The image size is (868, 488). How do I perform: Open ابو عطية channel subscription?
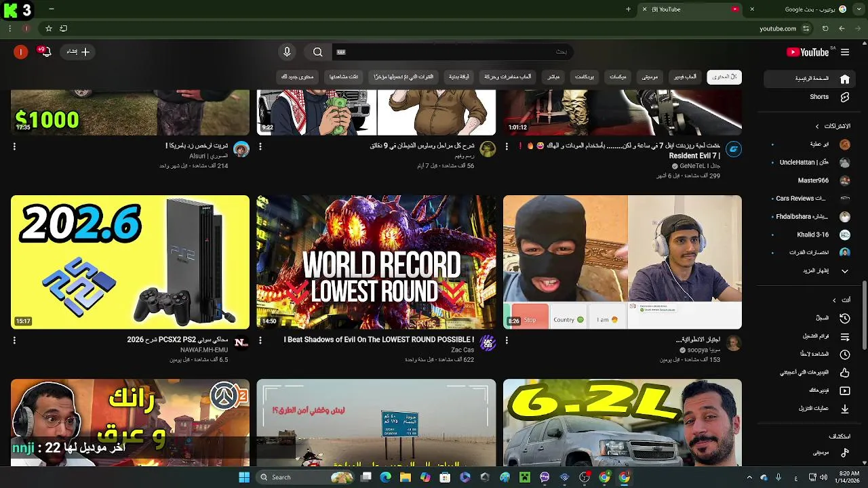(x=811, y=144)
